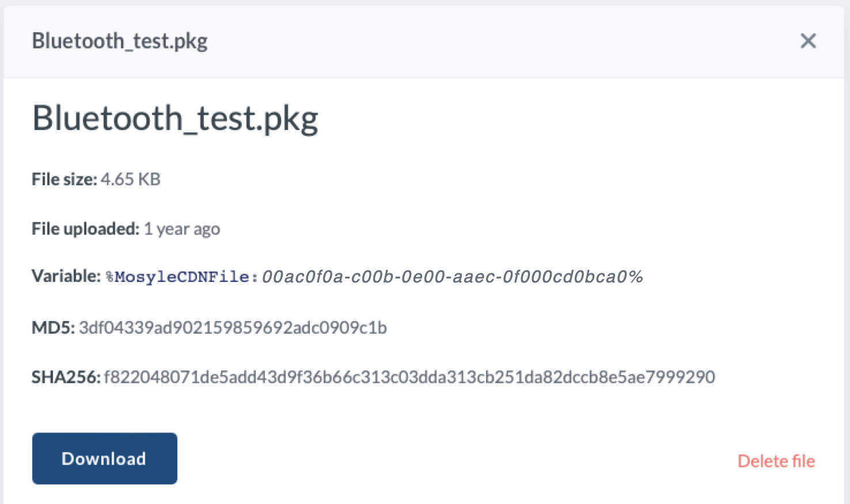Click the blue Download button
Viewport: 850px width, 504px height.
coord(104,459)
